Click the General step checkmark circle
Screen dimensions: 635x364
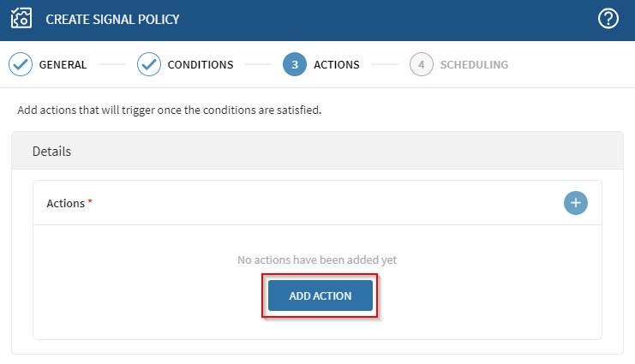pyautogui.click(x=21, y=64)
